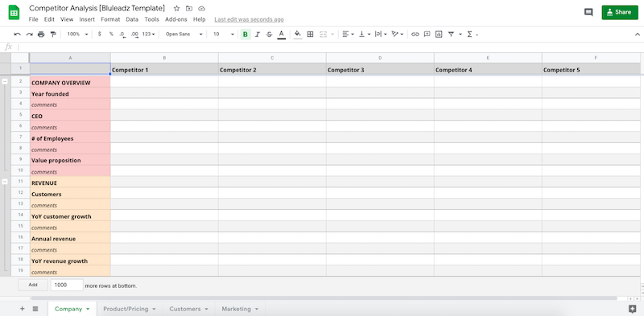644x316 pixels.
Task: Click the horizontal scrollbar
Action: click(x=324, y=298)
